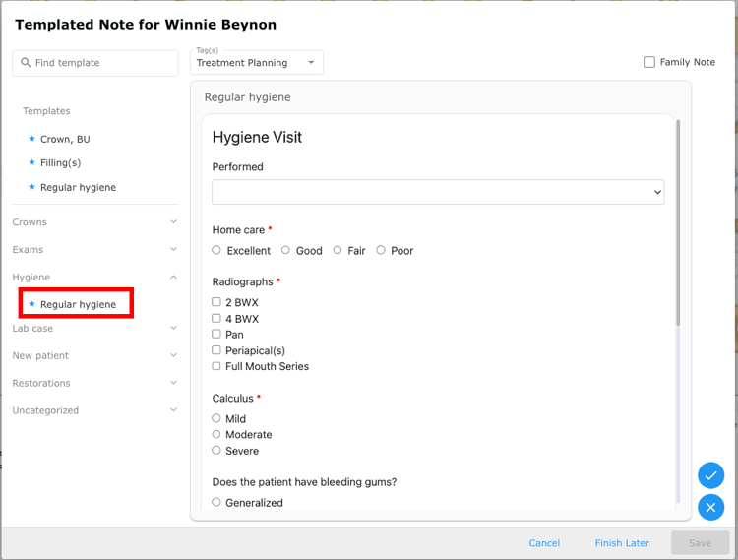The width and height of the screenshot is (738, 560).
Task: Click the Calculus field label
Action: pos(232,399)
